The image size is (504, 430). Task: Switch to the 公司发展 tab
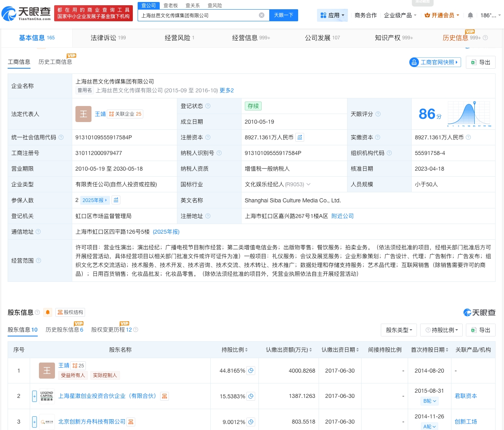322,38
